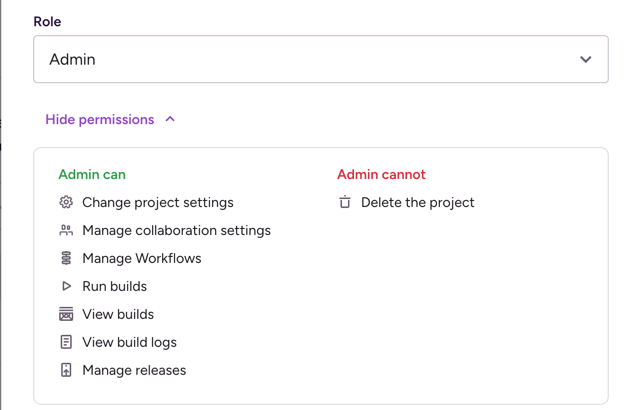Click the Manage Workflows permission text
This screenshot has height=410, width=640.
[x=142, y=258]
